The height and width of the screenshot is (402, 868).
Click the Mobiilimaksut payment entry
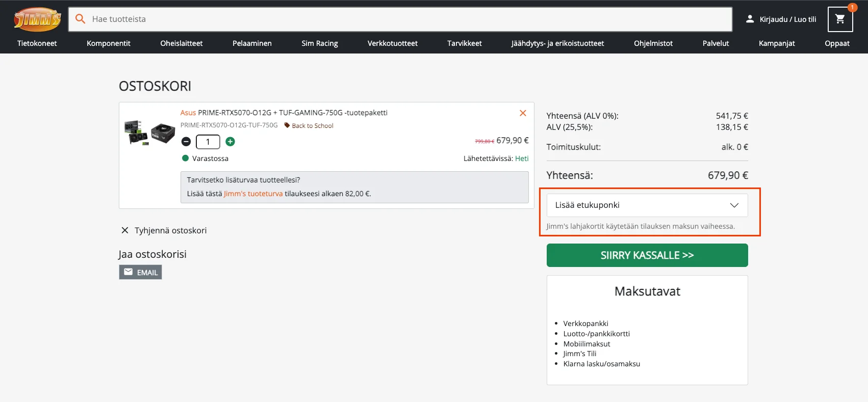coord(587,344)
